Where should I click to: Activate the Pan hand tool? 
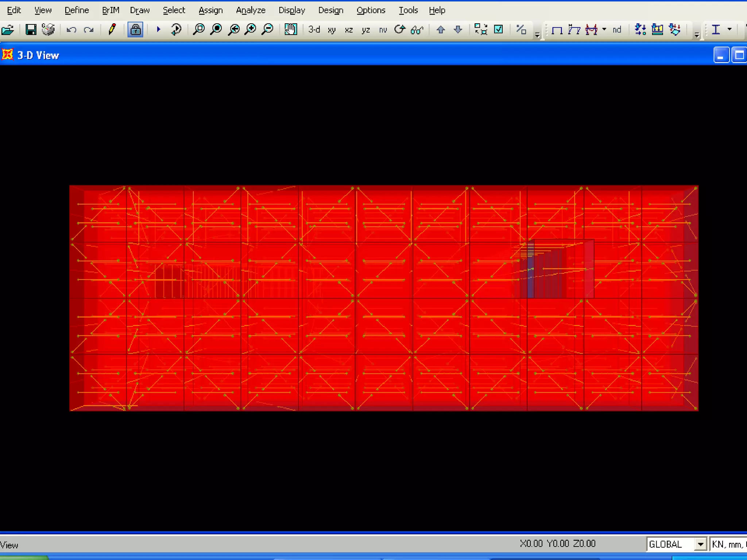291,30
